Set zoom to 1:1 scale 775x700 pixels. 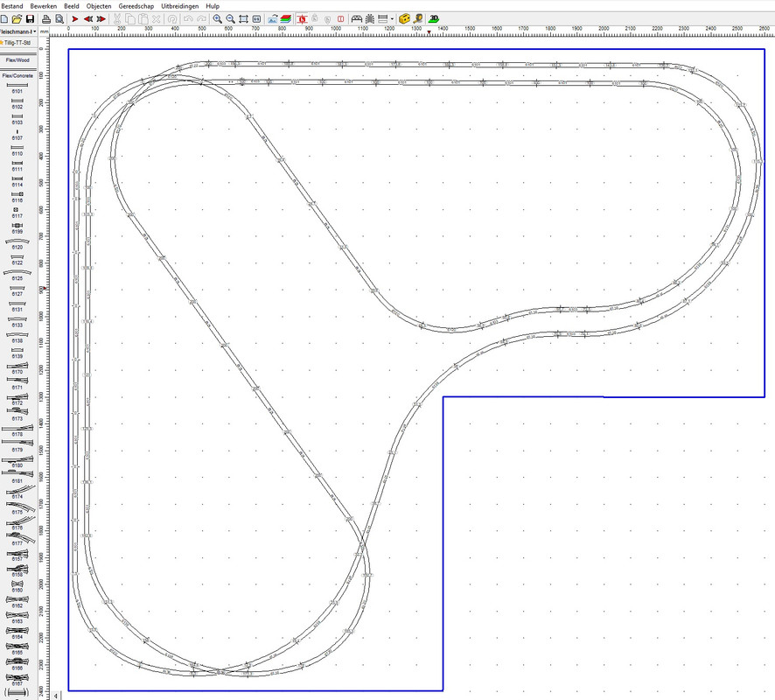(256, 18)
